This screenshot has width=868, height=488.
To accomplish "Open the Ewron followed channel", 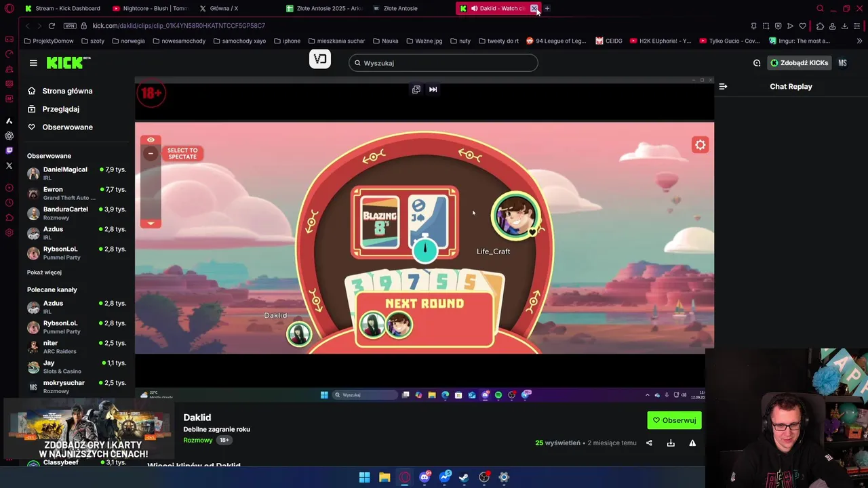I will [x=76, y=193].
